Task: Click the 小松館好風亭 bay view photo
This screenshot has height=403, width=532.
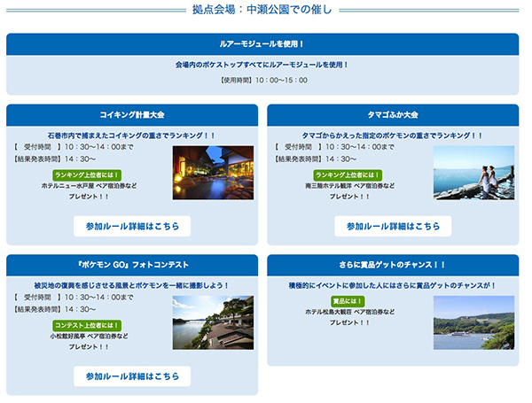Action: pos(213,322)
